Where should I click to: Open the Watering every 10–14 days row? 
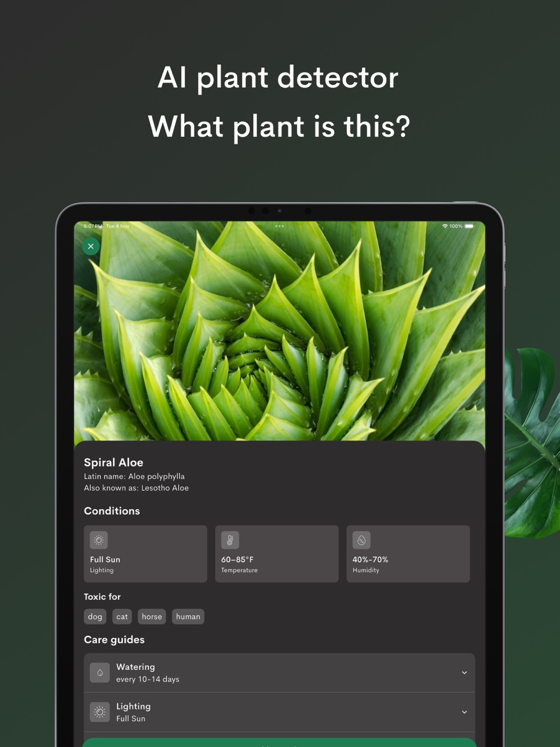tap(279, 673)
